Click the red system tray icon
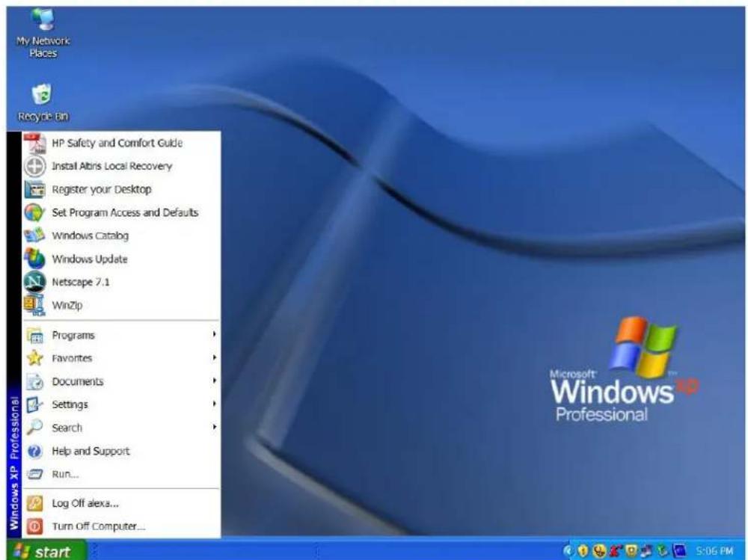Screen dimensions: 748x560 (x=614, y=551)
